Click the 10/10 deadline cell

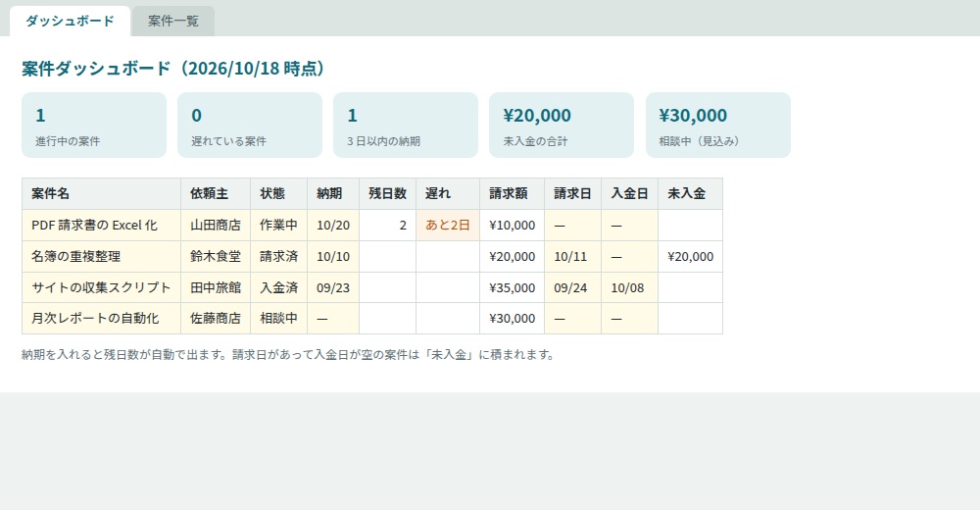[x=333, y=257]
